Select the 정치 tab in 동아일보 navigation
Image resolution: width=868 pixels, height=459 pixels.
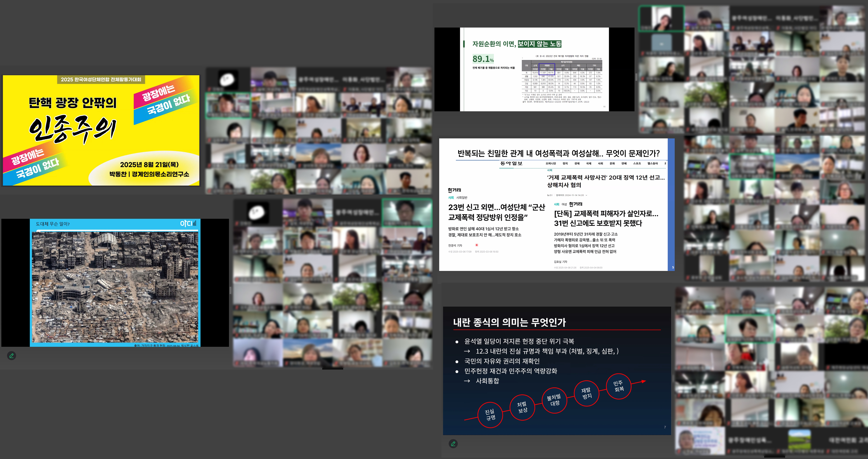(x=565, y=163)
